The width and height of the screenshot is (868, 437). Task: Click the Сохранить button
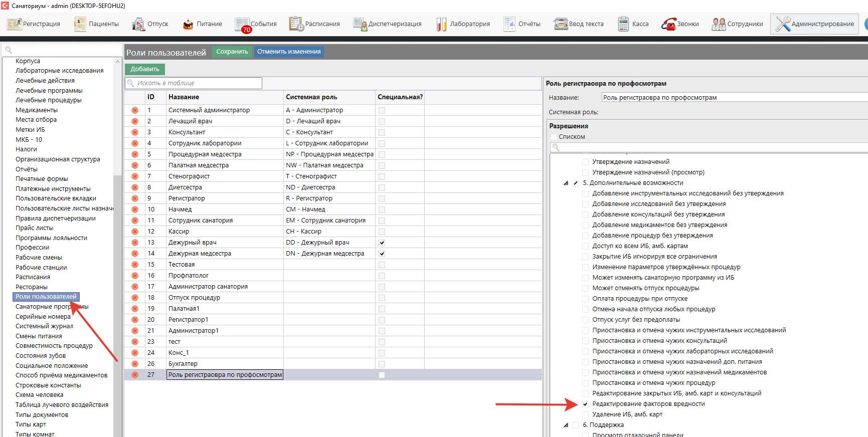[232, 52]
